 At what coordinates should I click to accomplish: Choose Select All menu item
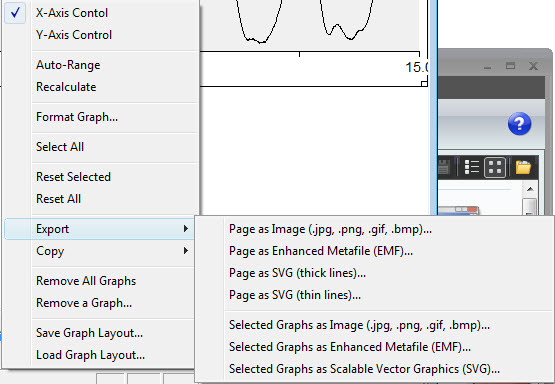[101, 147]
